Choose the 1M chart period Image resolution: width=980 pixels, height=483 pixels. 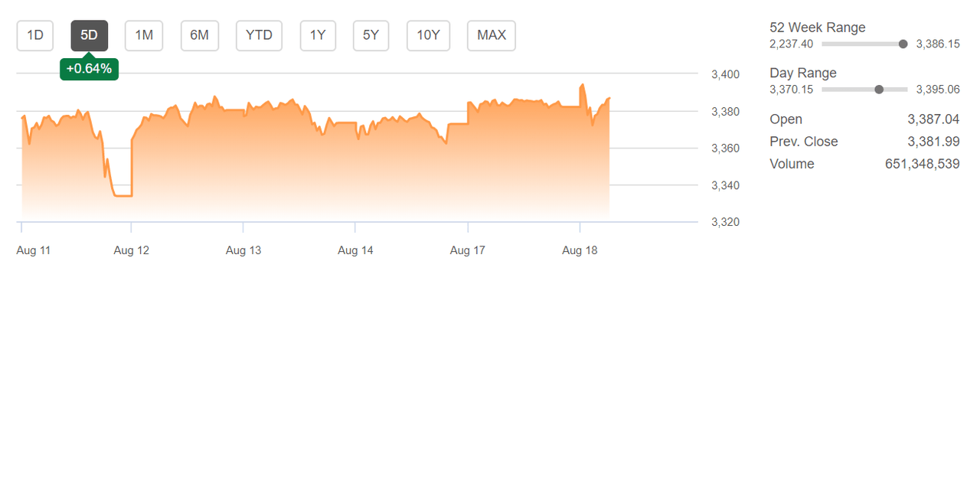coord(144,35)
